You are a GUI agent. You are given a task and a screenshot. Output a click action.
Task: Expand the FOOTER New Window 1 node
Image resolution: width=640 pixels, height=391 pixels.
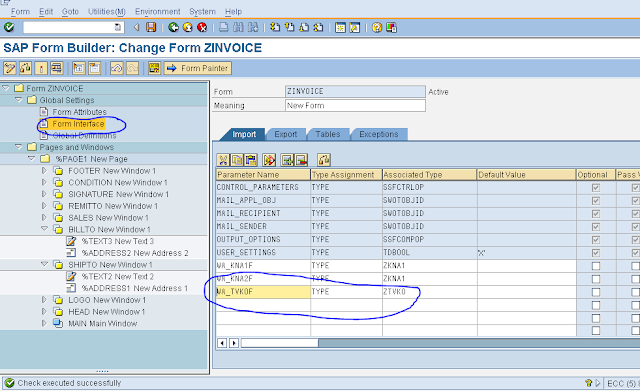[44, 170]
